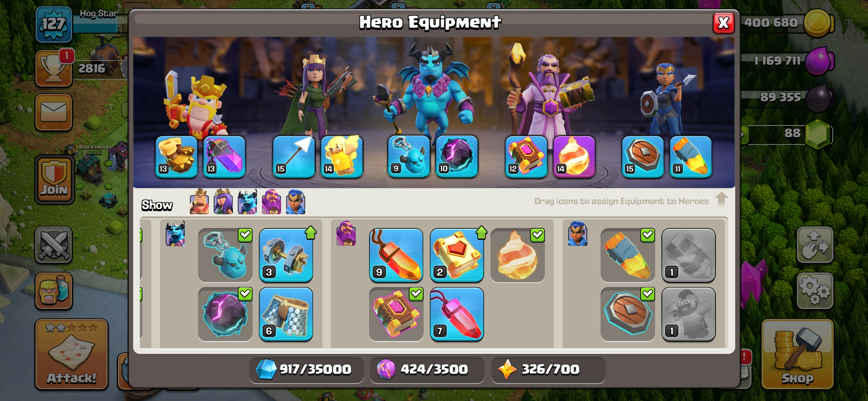Filter equipment by Grand Warden portrait
868x401 pixels.
[x=272, y=202]
